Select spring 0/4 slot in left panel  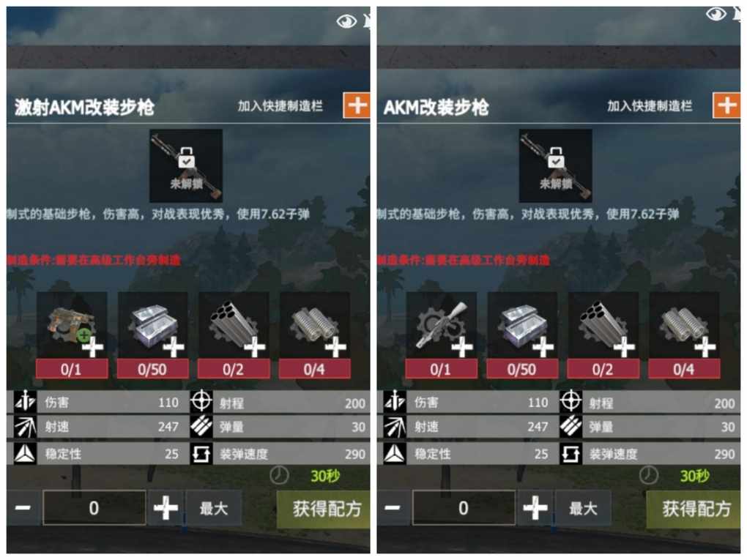pyautogui.click(x=315, y=335)
